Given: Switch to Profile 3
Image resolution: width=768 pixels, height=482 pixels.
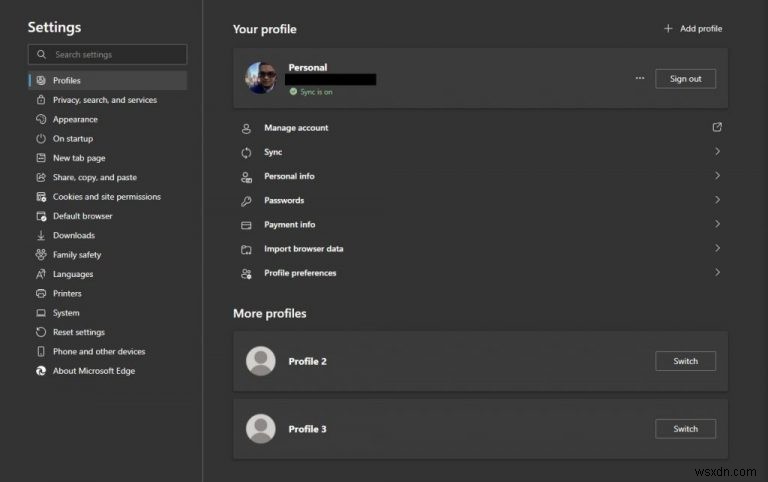Looking at the screenshot, I should pos(685,429).
